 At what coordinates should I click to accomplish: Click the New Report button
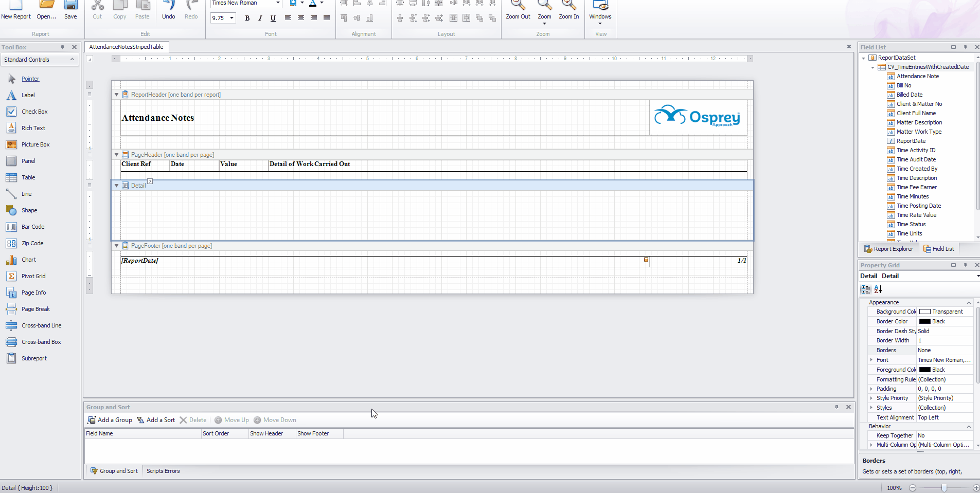16,10
